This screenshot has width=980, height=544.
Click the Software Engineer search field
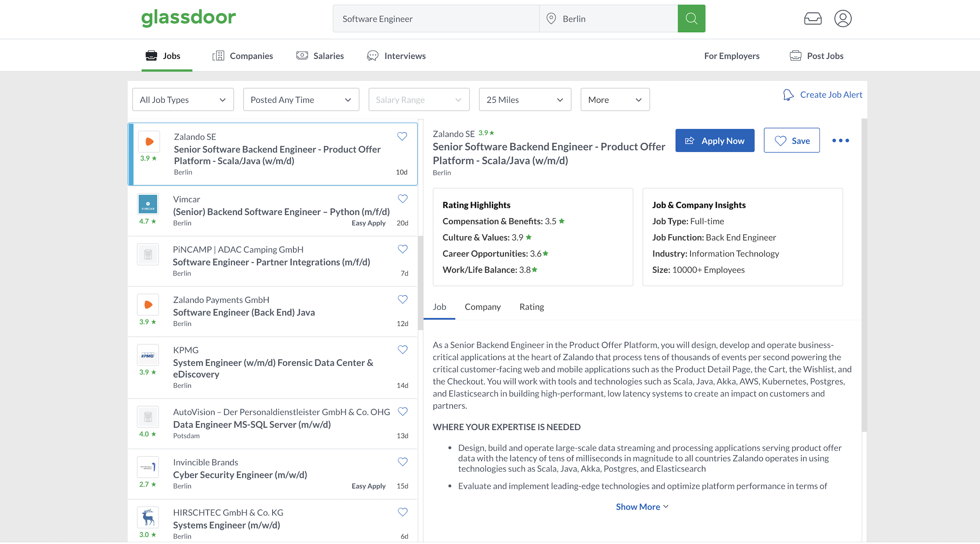(x=436, y=18)
